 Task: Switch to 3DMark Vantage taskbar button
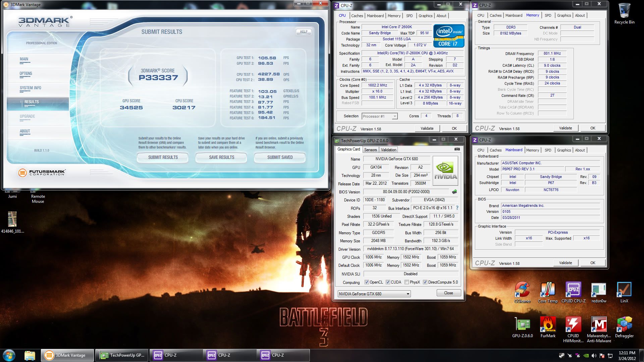[x=67, y=355]
